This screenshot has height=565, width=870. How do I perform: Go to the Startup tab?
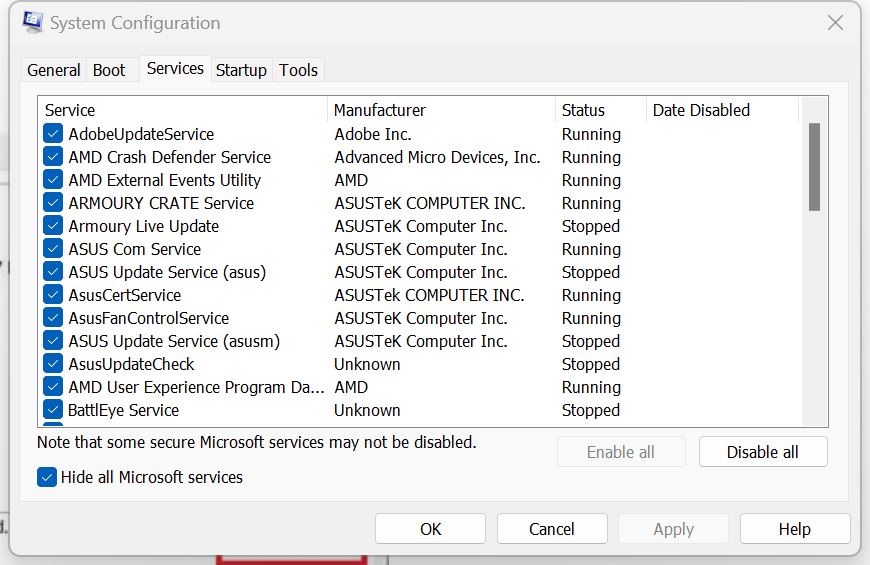pyautogui.click(x=241, y=70)
